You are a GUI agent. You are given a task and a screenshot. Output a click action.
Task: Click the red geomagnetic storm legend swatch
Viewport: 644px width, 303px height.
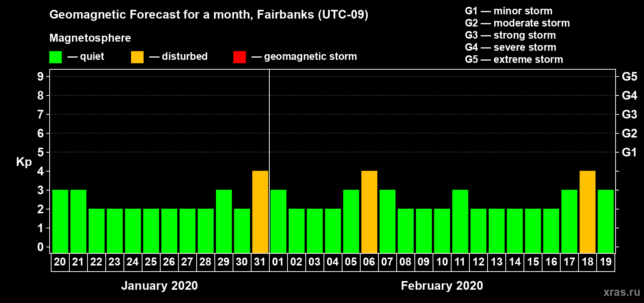pos(239,57)
